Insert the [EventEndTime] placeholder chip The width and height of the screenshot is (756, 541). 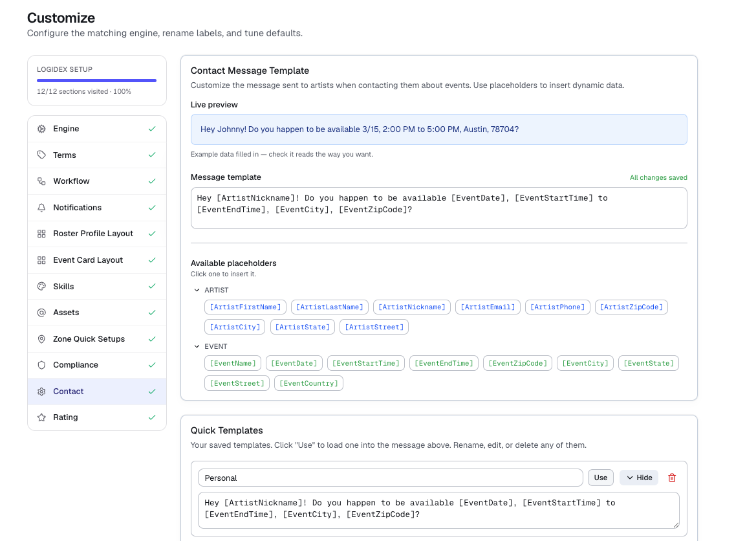[444, 364]
